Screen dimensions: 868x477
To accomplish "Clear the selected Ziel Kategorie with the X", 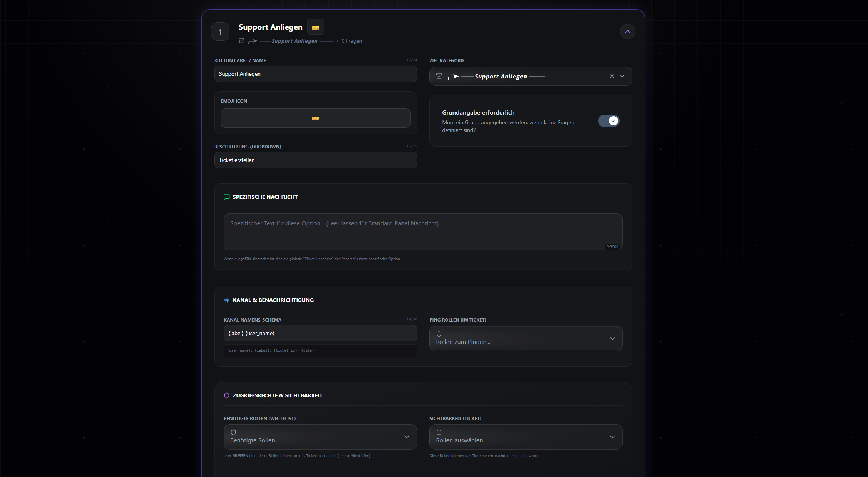I will (612, 76).
